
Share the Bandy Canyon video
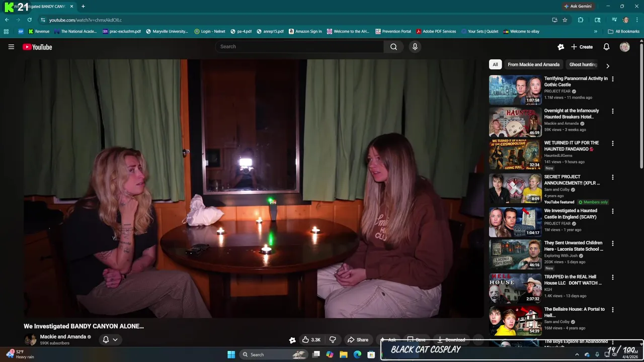point(358,340)
